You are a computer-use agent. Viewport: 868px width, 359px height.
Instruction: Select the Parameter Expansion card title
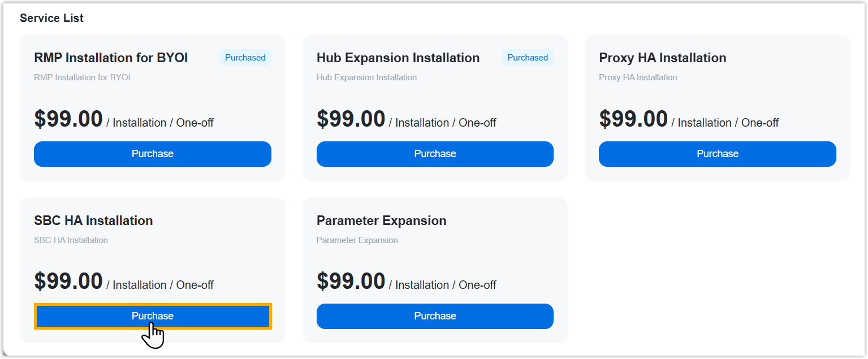point(381,220)
